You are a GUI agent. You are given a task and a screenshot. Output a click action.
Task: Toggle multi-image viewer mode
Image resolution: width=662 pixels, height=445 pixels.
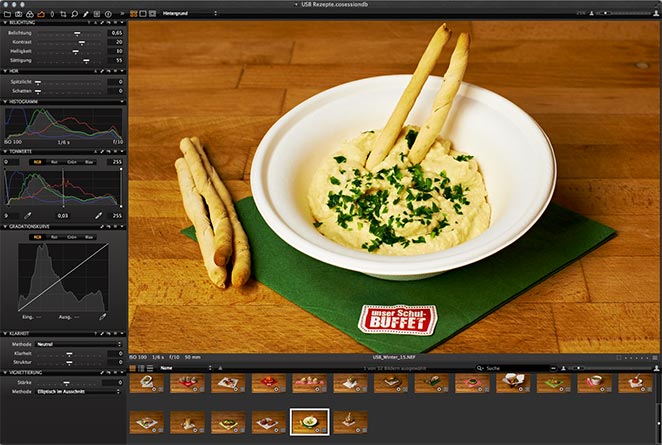tap(134, 14)
